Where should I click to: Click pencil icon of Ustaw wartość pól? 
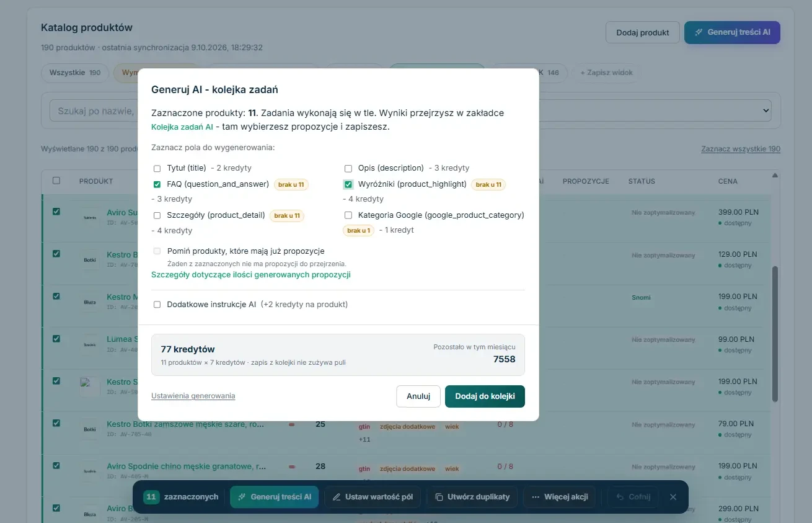pos(337,497)
